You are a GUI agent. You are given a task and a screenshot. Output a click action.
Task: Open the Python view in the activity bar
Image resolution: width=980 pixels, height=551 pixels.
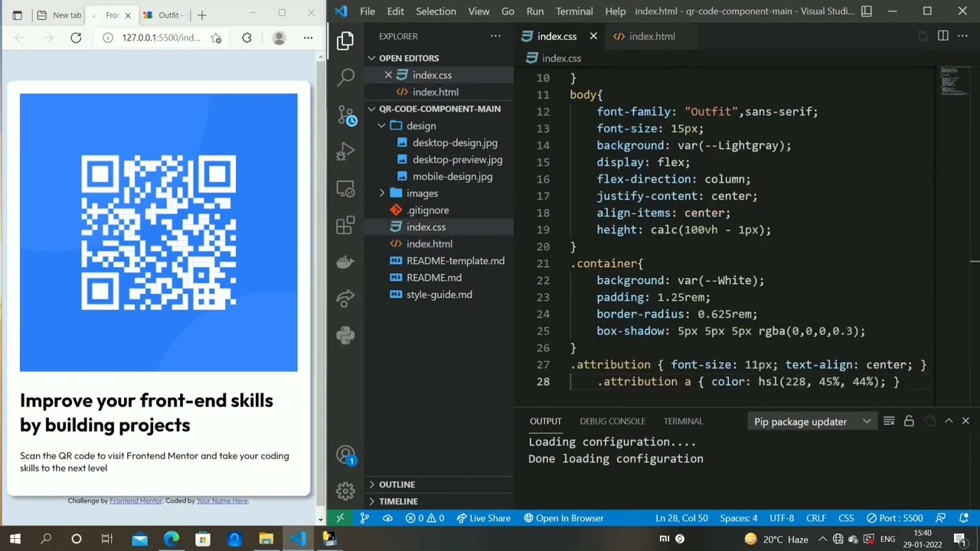tap(345, 335)
